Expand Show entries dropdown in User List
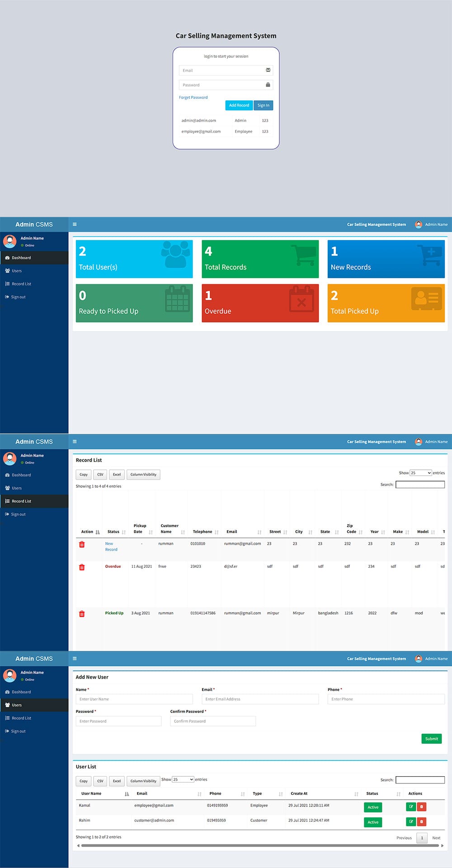Screen dimensions: 452x868 pos(183,779)
